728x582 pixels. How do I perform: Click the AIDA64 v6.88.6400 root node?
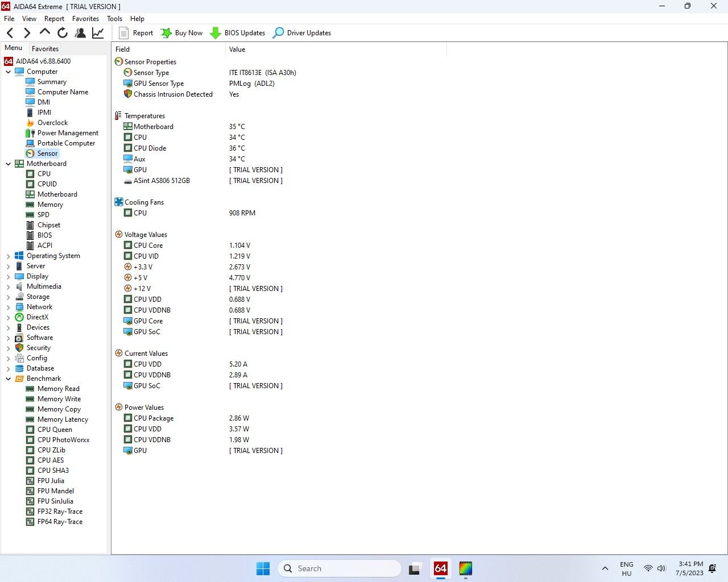coord(43,61)
